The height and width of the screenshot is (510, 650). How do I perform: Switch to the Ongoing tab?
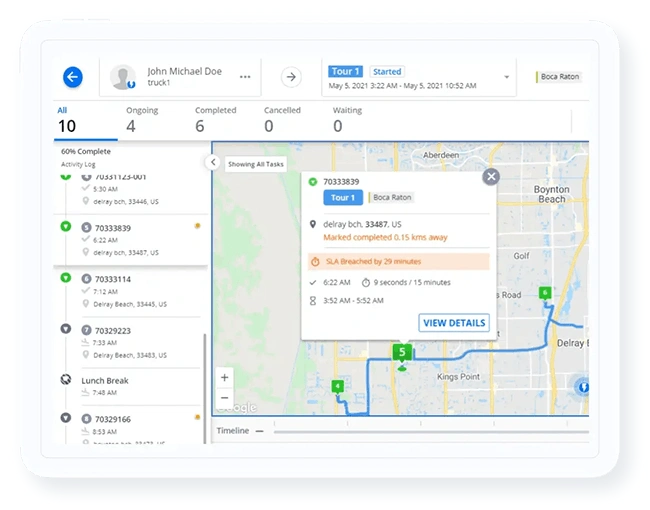pyautogui.click(x=142, y=120)
